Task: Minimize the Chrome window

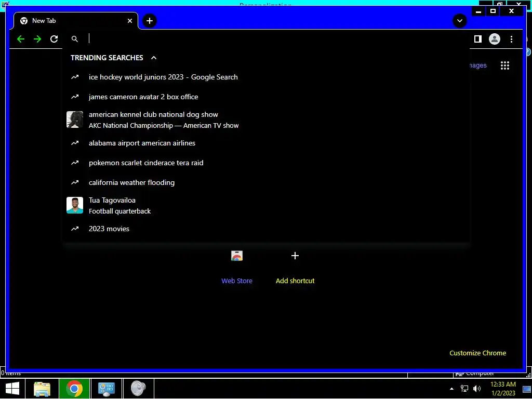Action: coord(478,11)
